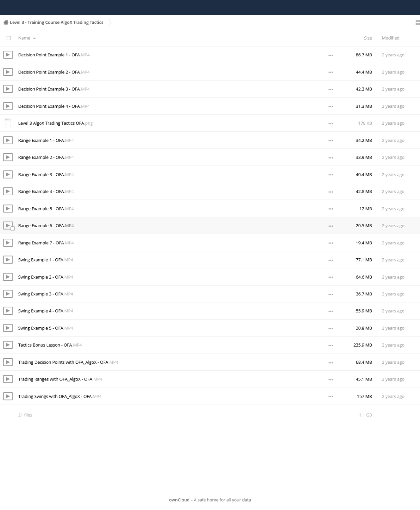Click video icon for Swing Example 3
The image size is (420, 510).
[8, 294]
